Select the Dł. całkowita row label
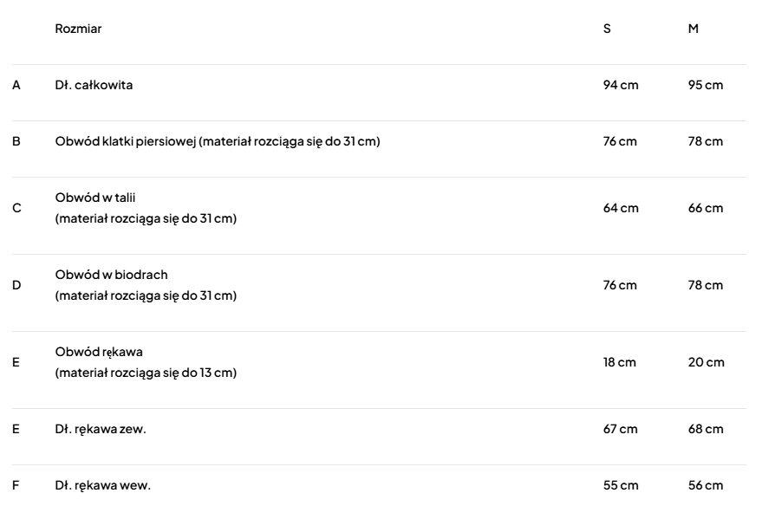This screenshot has width=762, height=532. [x=94, y=85]
